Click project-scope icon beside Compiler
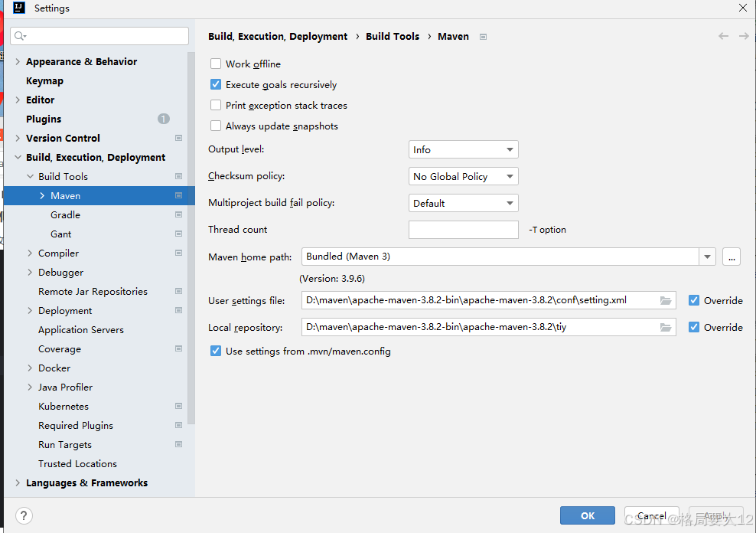Viewport: 756px width, 533px height. 178,253
